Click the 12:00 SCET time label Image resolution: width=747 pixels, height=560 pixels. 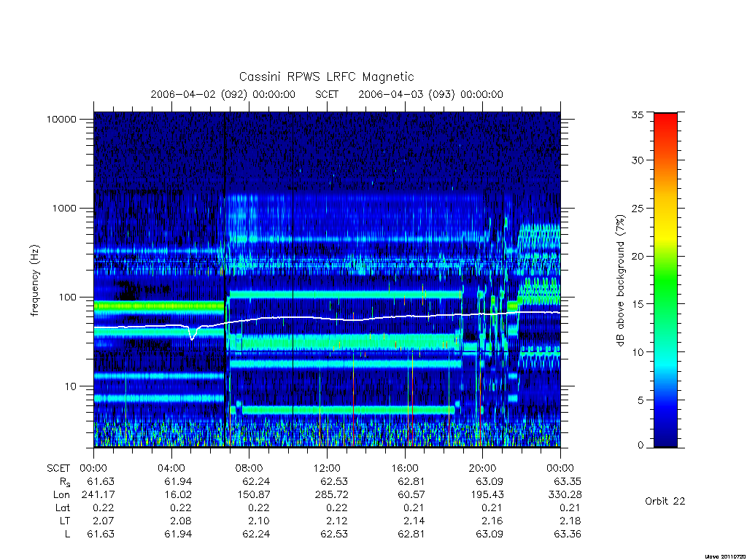click(327, 468)
